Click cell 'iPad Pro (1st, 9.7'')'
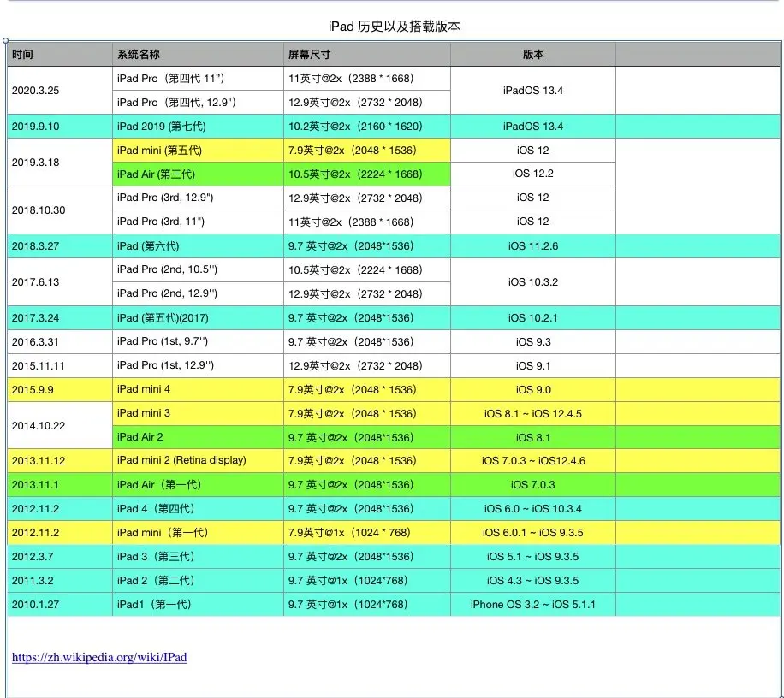Viewport: 784px width, 698px height. [x=198, y=342]
